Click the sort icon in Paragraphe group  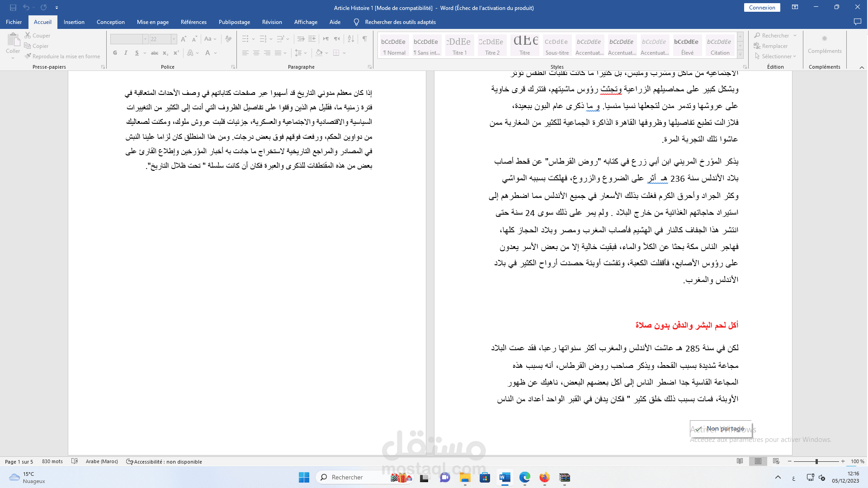tap(350, 39)
